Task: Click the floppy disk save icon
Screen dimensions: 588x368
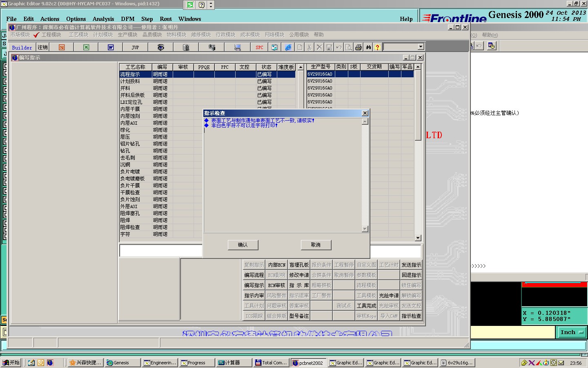Action: [x=329, y=47]
